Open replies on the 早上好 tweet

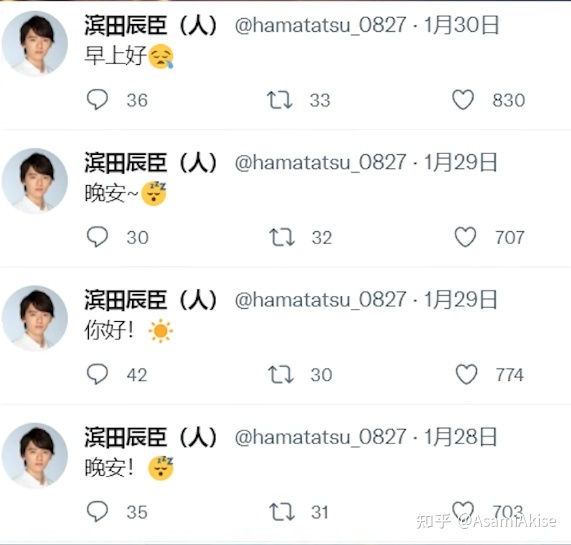[x=97, y=99]
